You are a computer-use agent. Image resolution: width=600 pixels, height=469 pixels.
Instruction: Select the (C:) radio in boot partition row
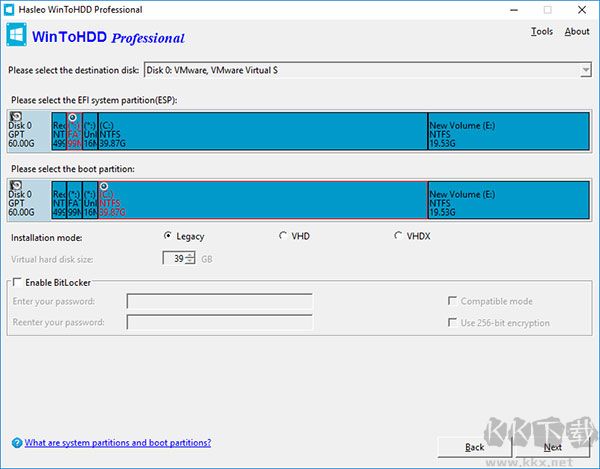pos(104,186)
